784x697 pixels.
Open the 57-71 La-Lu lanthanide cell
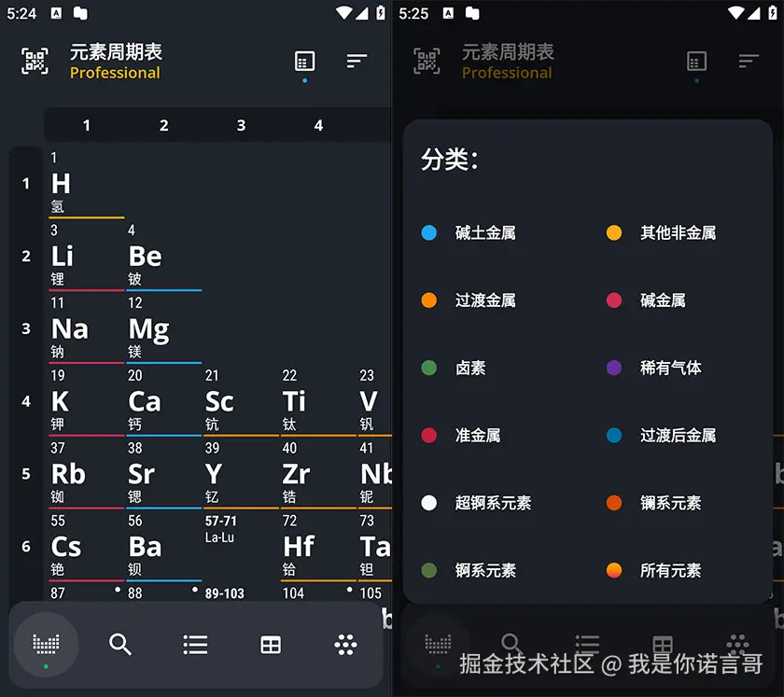241,547
